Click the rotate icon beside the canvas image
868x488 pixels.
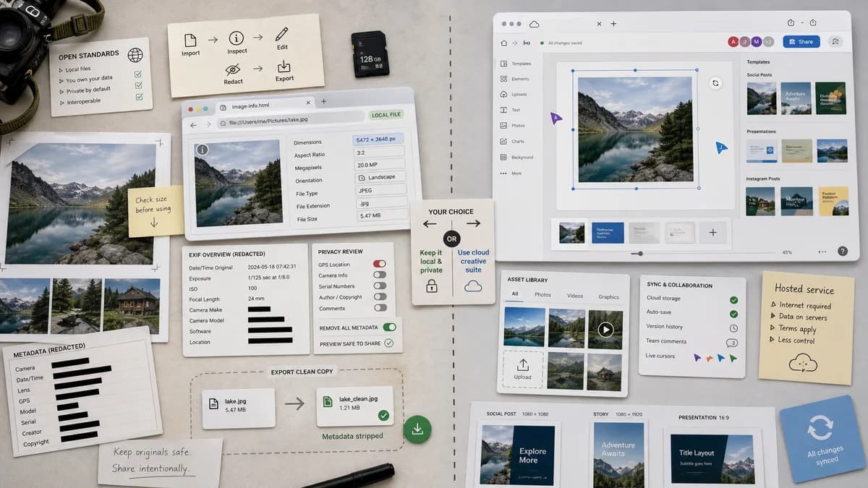(x=715, y=83)
